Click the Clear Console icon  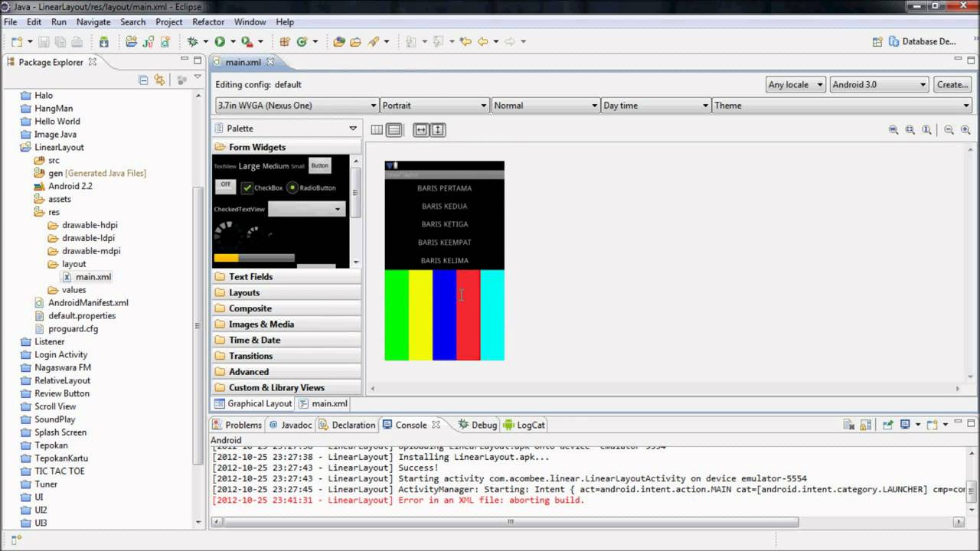(848, 425)
